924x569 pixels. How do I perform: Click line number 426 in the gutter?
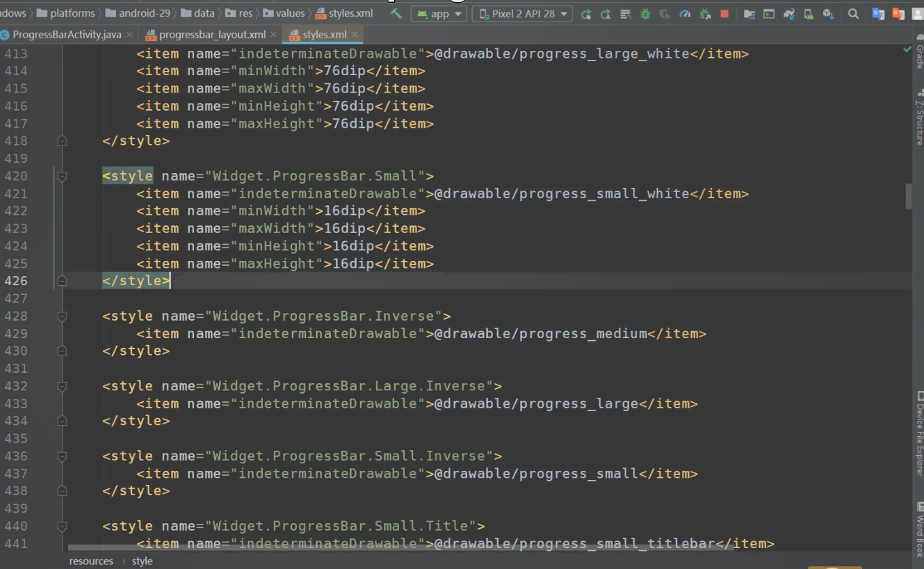point(16,281)
